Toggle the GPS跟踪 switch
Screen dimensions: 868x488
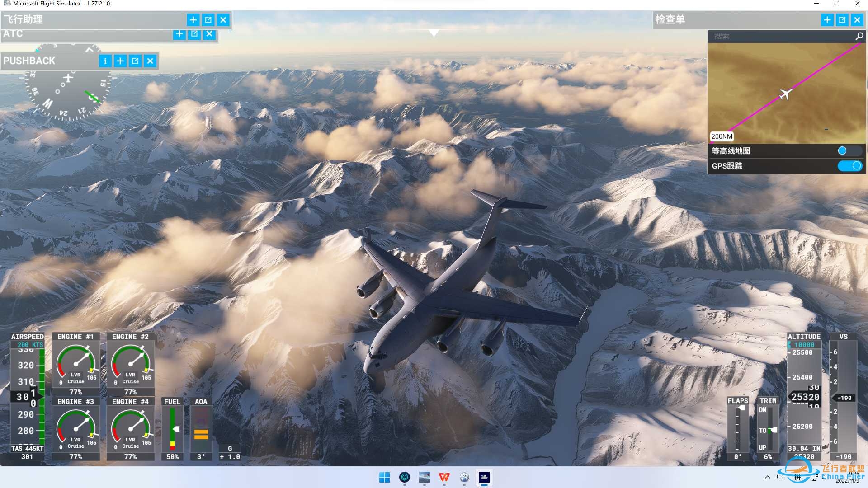coord(849,166)
